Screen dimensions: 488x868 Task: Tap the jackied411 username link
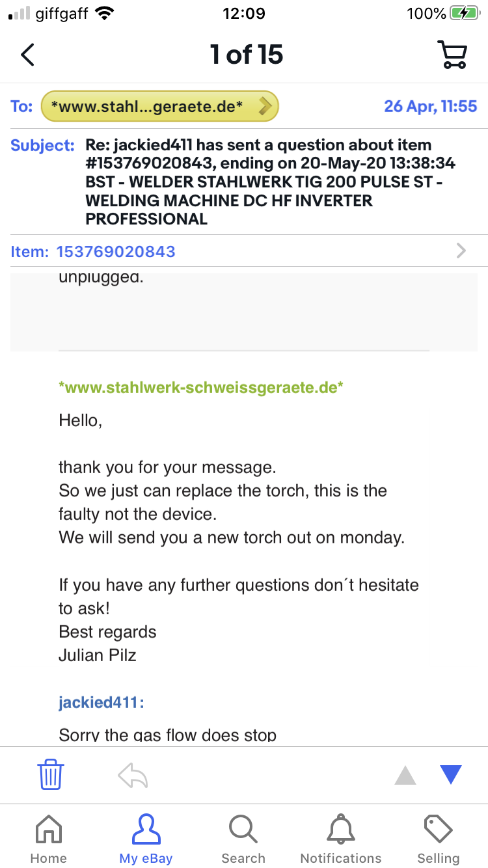click(101, 703)
